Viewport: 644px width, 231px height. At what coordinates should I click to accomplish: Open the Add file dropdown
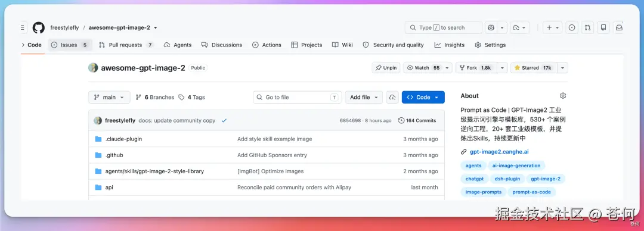click(x=364, y=97)
